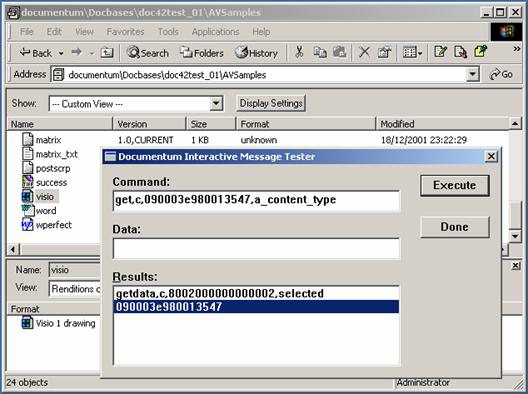The image size is (528, 394).
Task: Click the file list scroll up arrow
Action: (515, 124)
